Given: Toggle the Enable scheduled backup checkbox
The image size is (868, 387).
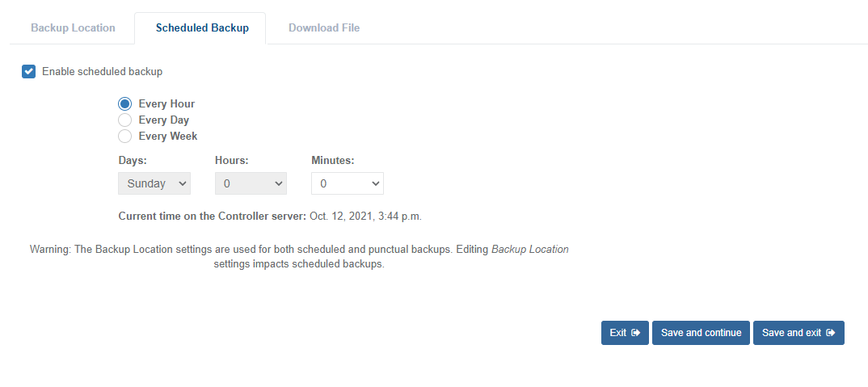Looking at the screenshot, I should (x=29, y=72).
